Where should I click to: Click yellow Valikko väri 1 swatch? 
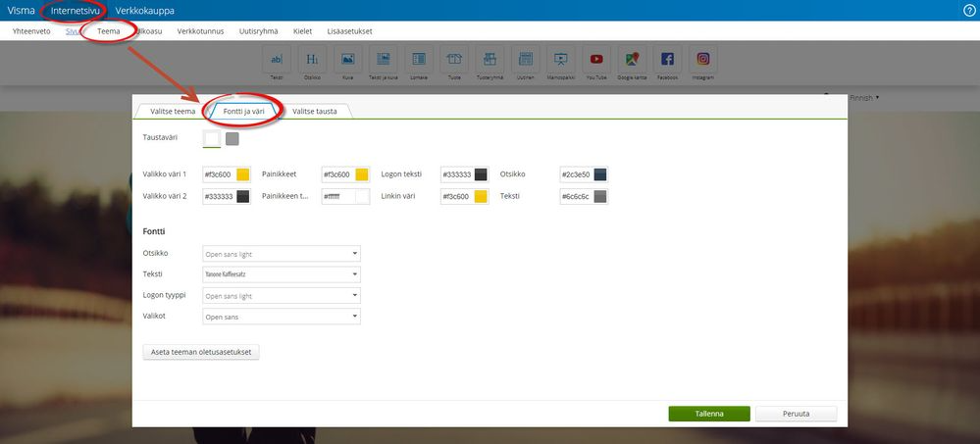[x=243, y=174]
